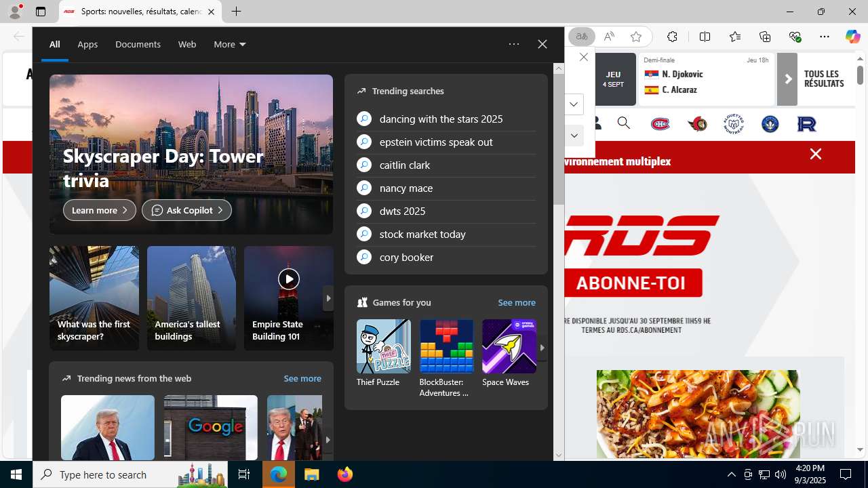This screenshot has height=488, width=868.
Task: Open the Extensions puzzle icon
Action: (x=672, y=37)
